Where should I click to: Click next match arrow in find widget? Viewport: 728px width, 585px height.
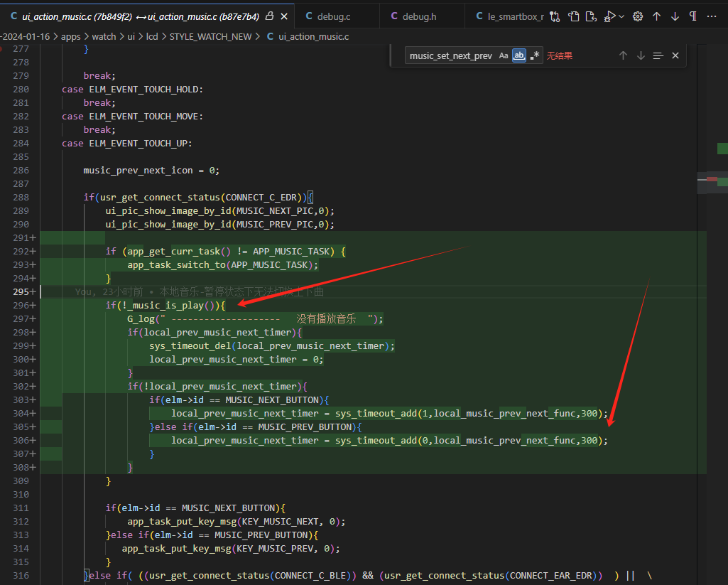641,55
